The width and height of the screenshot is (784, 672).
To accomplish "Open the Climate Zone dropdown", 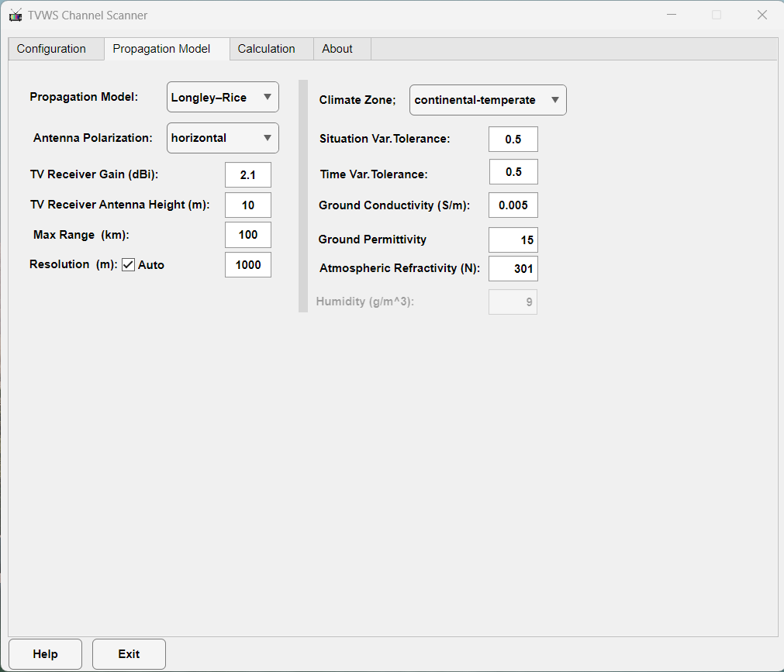I will pos(488,100).
